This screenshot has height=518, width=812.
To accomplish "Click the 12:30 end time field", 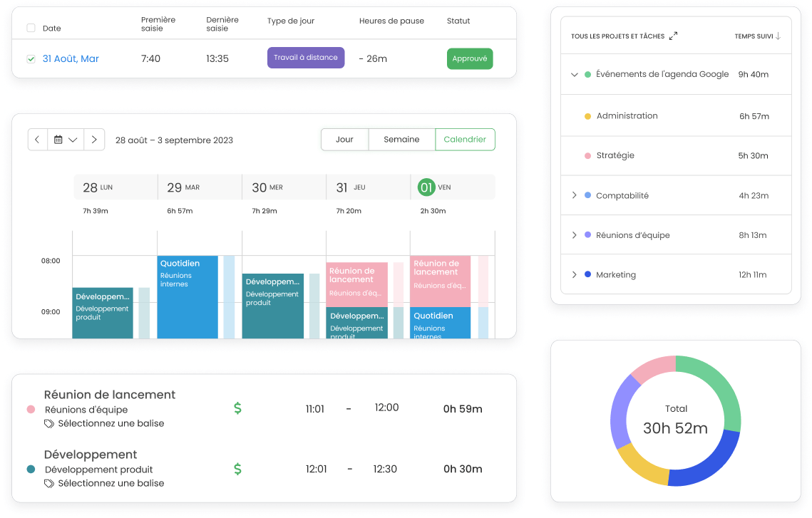I will [385, 469].
